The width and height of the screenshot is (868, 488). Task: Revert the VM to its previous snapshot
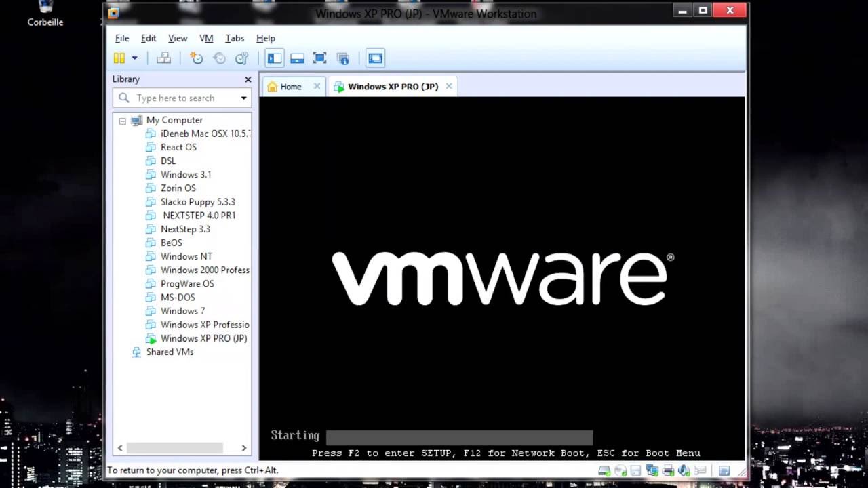[219, 58]
